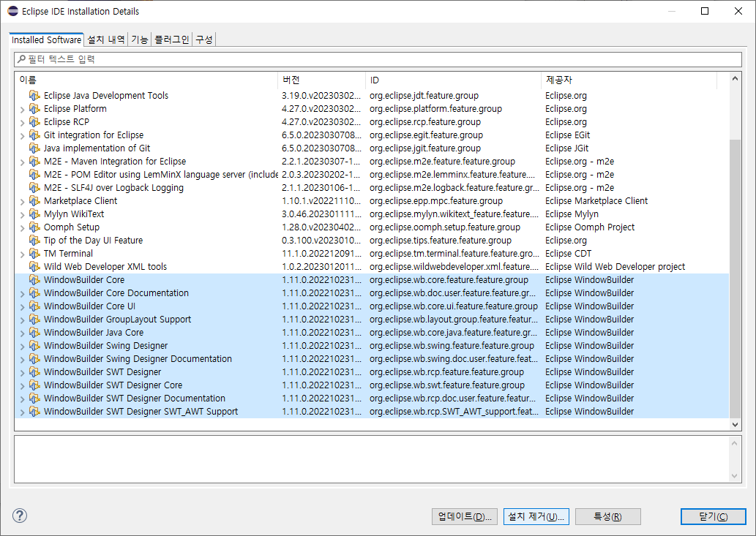756x536 pixels.
Task: Click the icon beside Mylyn WikiText
Action: point(34,214)
